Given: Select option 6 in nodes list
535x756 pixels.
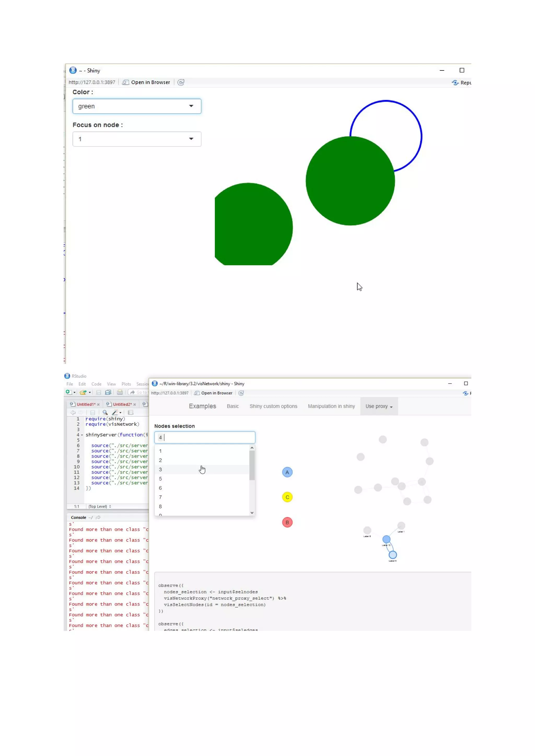Looking at the screenshot, I should click(202, 488).
